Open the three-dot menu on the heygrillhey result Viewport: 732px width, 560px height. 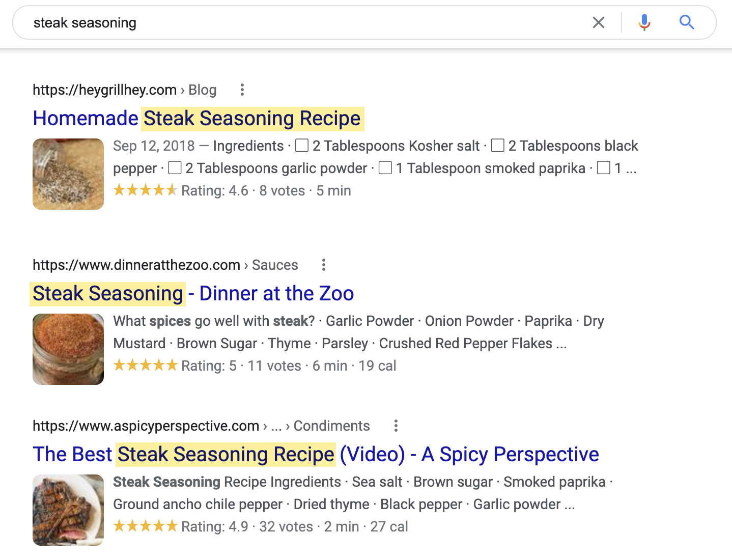(x=242, y=90)
